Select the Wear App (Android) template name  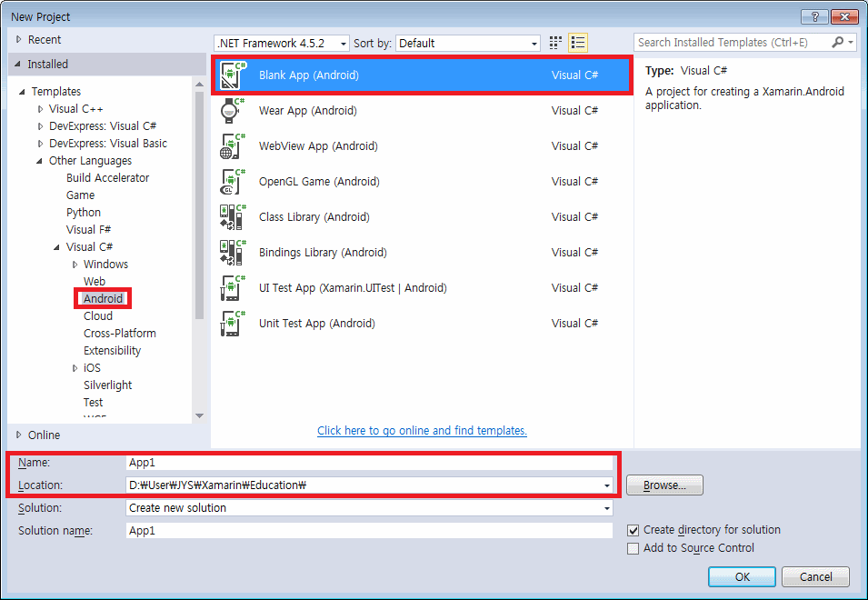[x=308, y=111]
